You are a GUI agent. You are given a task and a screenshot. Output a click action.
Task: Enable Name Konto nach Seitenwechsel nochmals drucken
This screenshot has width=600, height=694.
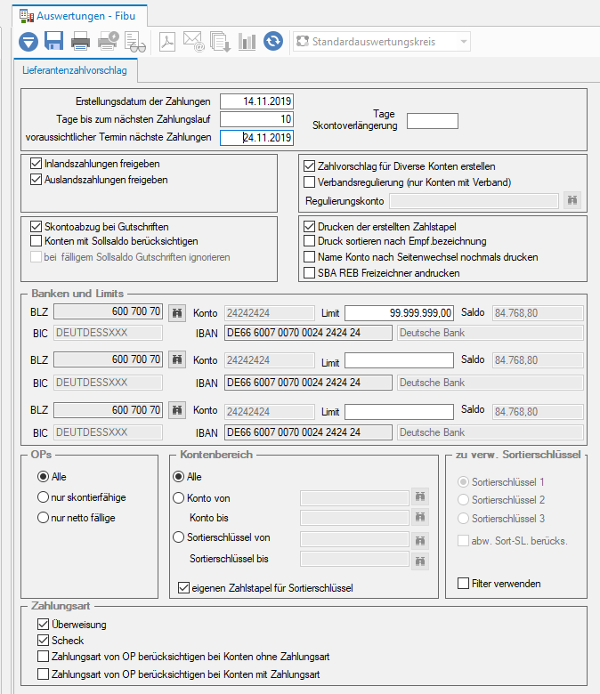(x=309, y=257)
